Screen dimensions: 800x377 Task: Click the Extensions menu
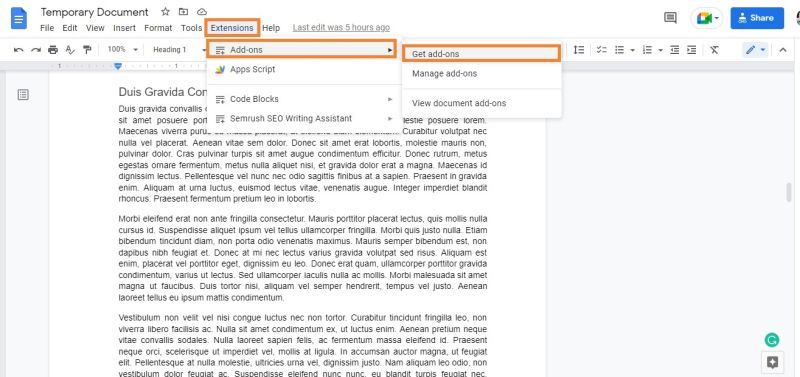coord(232,28)
